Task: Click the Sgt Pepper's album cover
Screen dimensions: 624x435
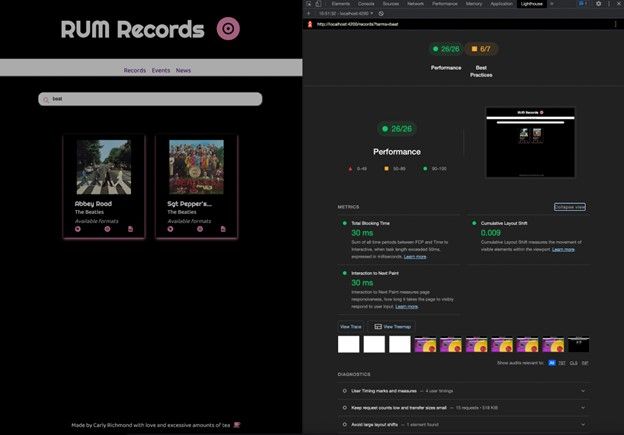Action: 197,167
